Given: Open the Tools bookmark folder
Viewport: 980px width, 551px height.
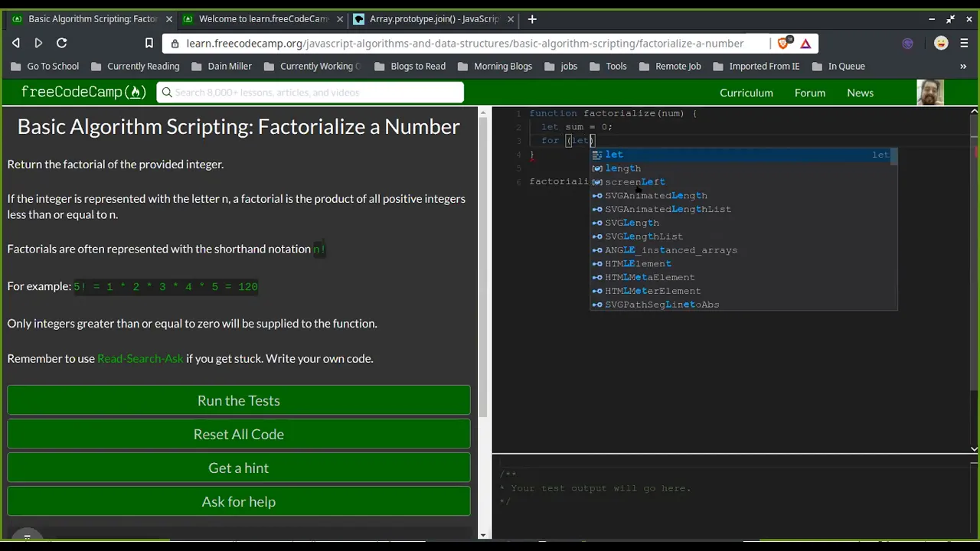Looking at the screenshot, I should (x=608, y=67).
